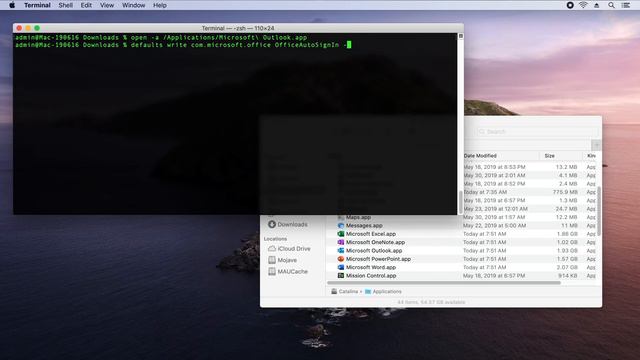The image size is (640, 360).
Task: Select Mojave volume in Finder sidebar
Action: click(x=282, y=260)
